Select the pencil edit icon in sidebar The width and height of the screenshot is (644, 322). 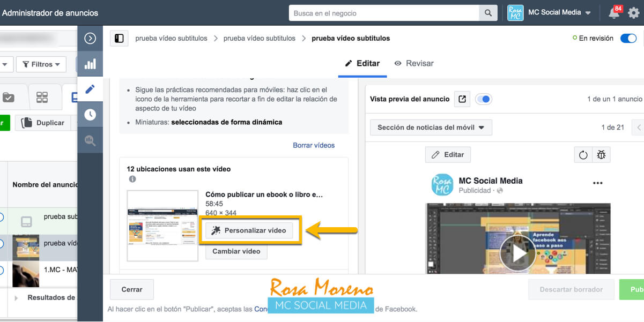click(x=90, y=89)
